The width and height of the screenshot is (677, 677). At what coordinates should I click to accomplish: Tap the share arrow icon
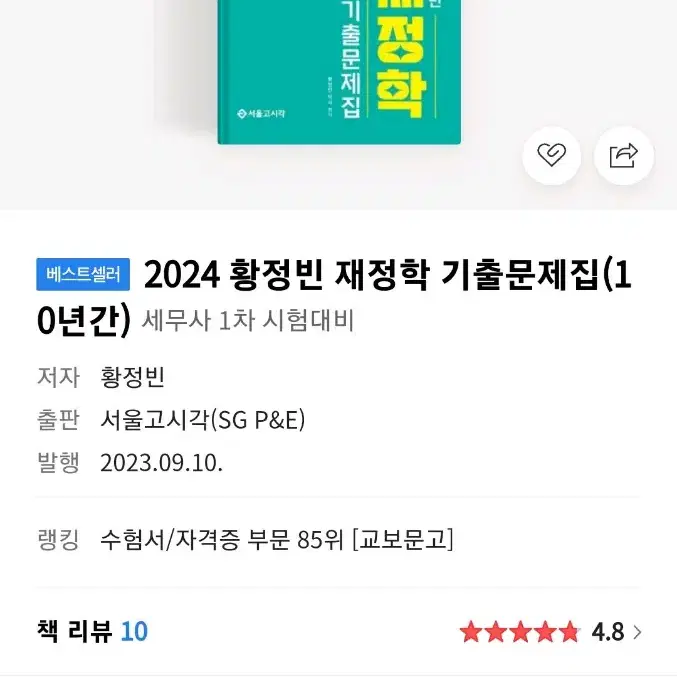point(623,155)
